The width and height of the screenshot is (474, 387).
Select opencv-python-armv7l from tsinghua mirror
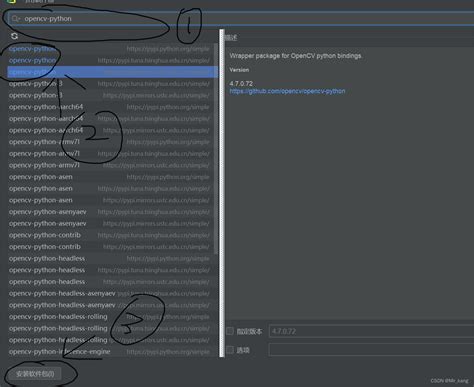point(112,154)
